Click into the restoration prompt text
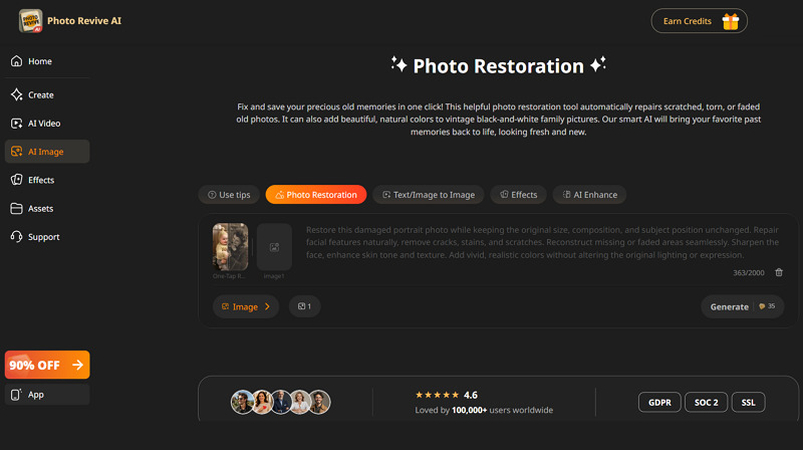 [542, 242]
